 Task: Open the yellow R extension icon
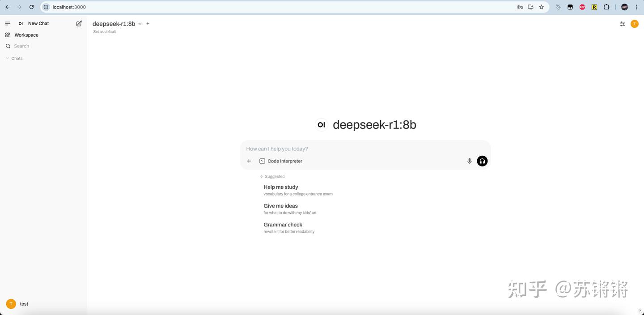tap(594, 7)
